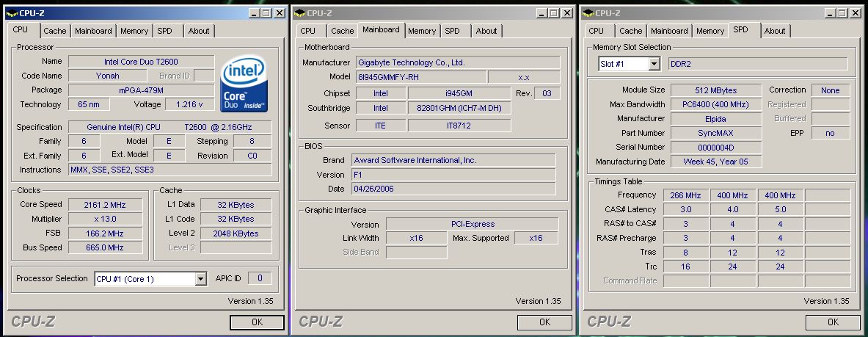Click the 512 MBytes module size value
Image resolution: width=868 pixels, height=337 pixels.
coord(716,90)
